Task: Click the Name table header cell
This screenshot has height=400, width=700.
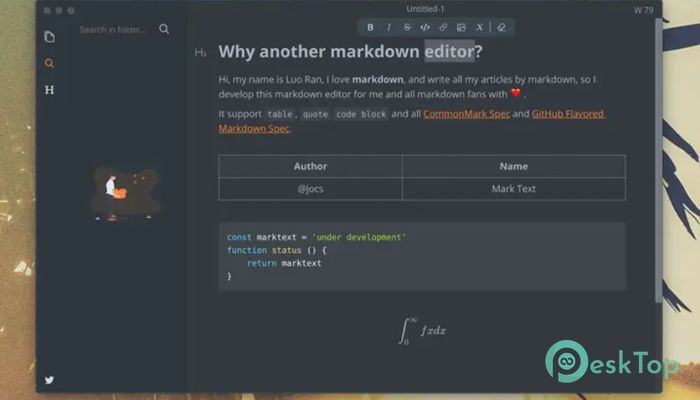Action: click(x=514, y=166)
